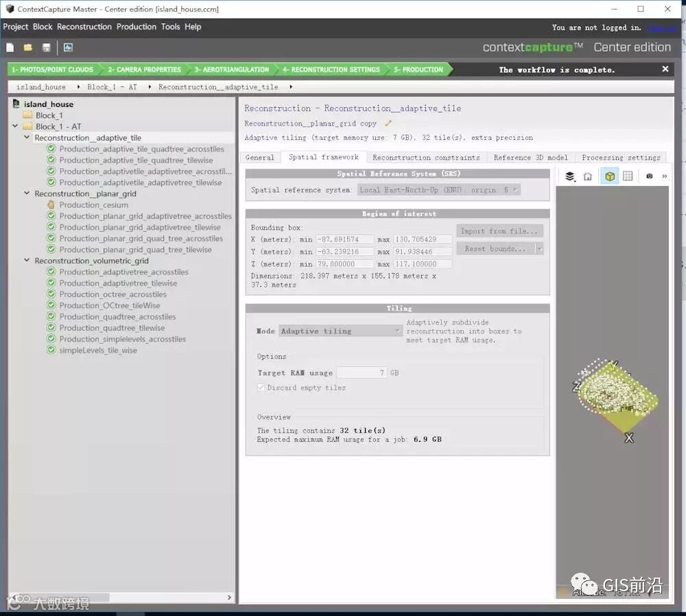Open the job monitoring toolbar icon
The image size is (686, 616).
click(x=68, y=47)
